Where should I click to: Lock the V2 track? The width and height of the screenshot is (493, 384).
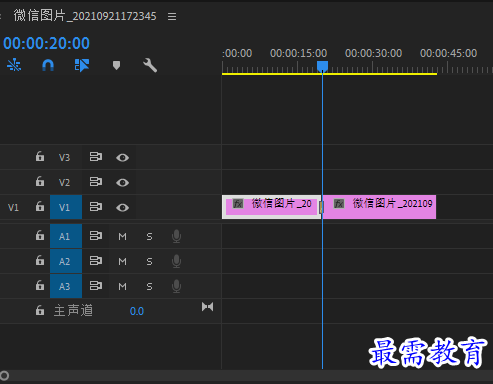point(40,181)
